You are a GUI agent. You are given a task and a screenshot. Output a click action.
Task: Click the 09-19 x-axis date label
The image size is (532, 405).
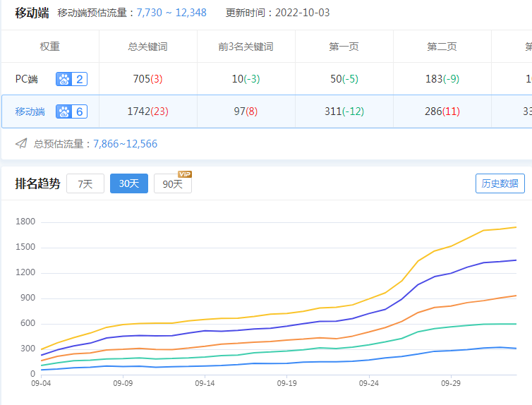point(287,383)
